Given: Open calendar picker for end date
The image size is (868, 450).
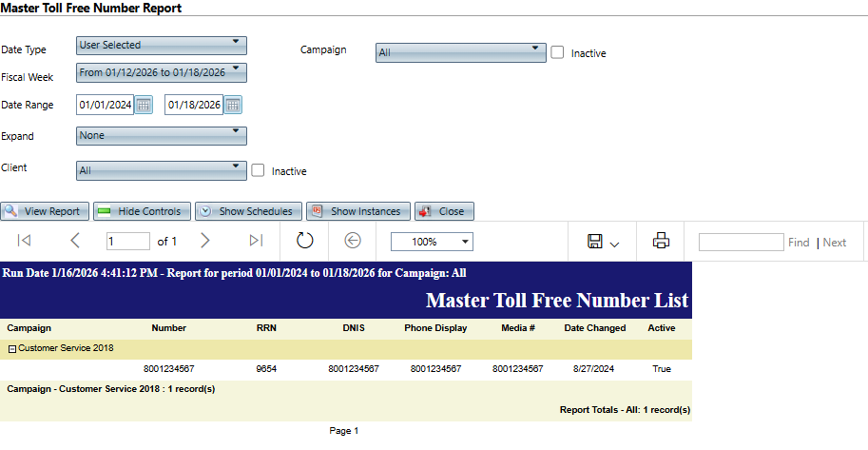Looking at the screenshot, I should pos(233,105).
